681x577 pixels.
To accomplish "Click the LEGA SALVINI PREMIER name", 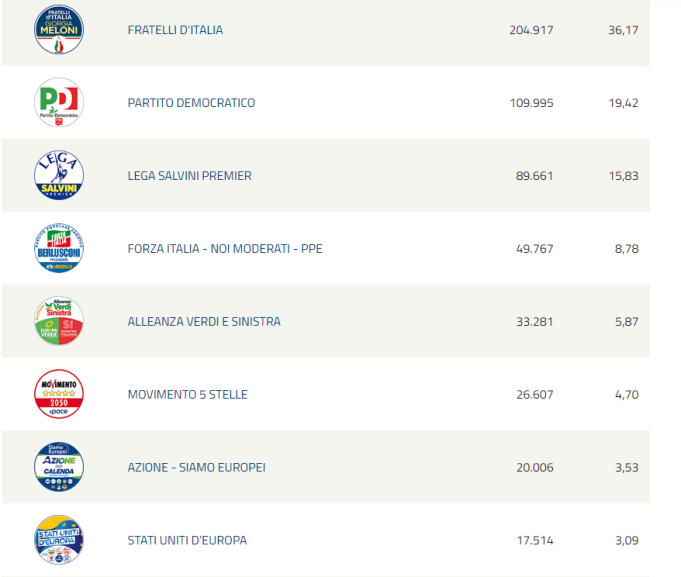I will (x=189, y=176).
